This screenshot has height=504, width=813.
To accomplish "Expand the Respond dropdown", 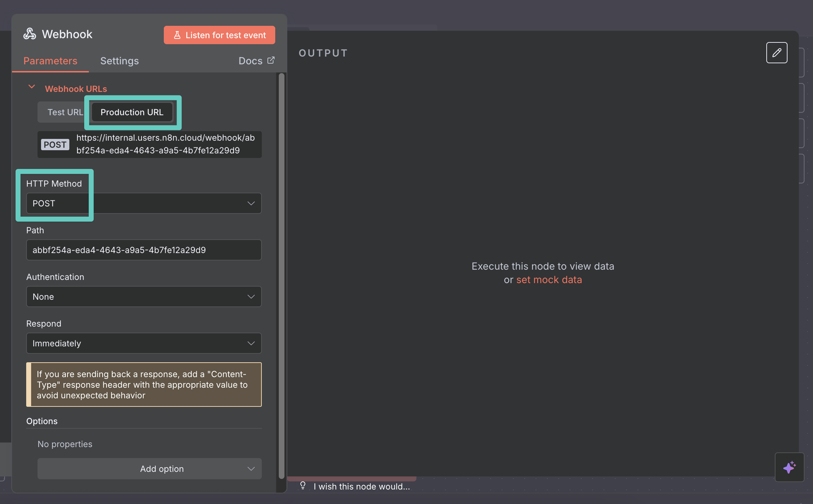I will click(144, 343).
